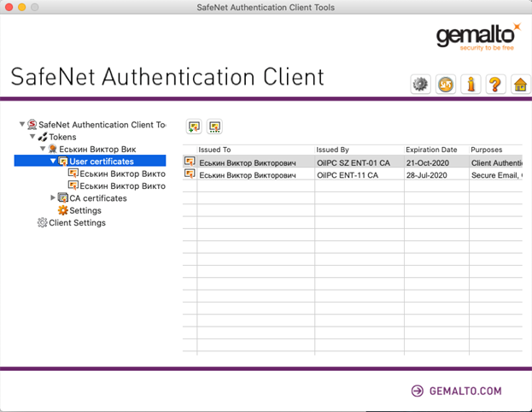This screenshot has width=532, height=412.
Task: Open About via the info icon
Action: click(470, 85)
